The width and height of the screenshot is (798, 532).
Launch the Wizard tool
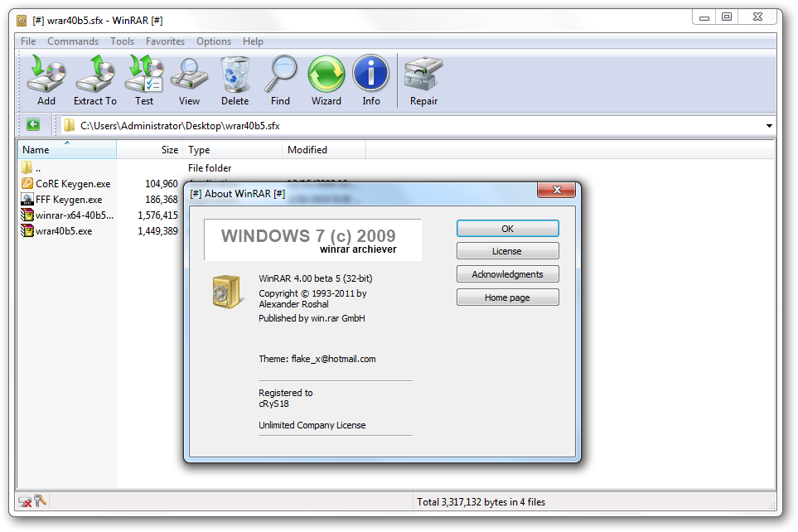pyautogui.click(x=326, y=75)
